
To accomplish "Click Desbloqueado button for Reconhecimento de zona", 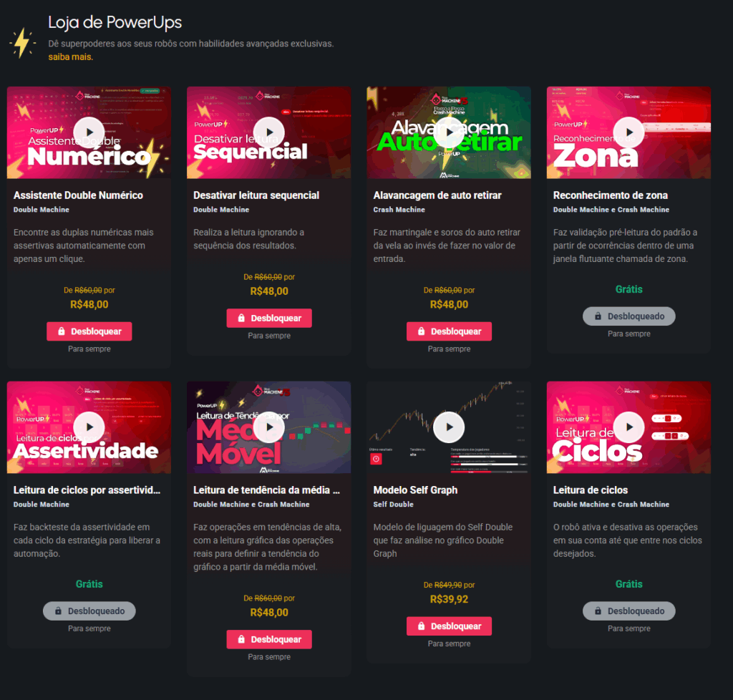I will (628, 316).
